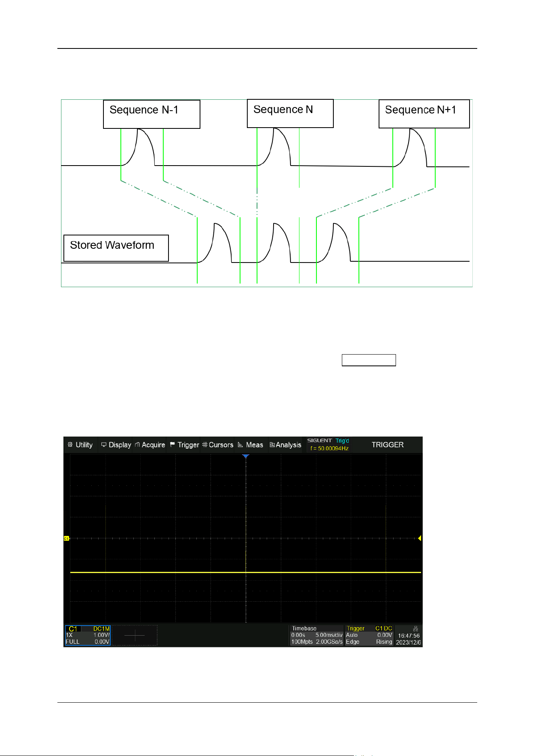Open the Analysis menu
Image resolution: width=535 pixels, height=756 pixels.
tap(286, 445)
